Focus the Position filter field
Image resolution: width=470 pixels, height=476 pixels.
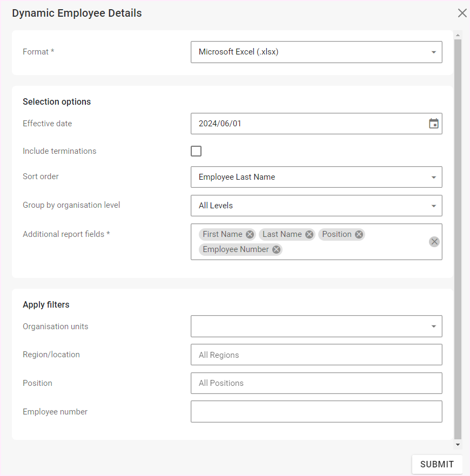click(x=316, y=383)
